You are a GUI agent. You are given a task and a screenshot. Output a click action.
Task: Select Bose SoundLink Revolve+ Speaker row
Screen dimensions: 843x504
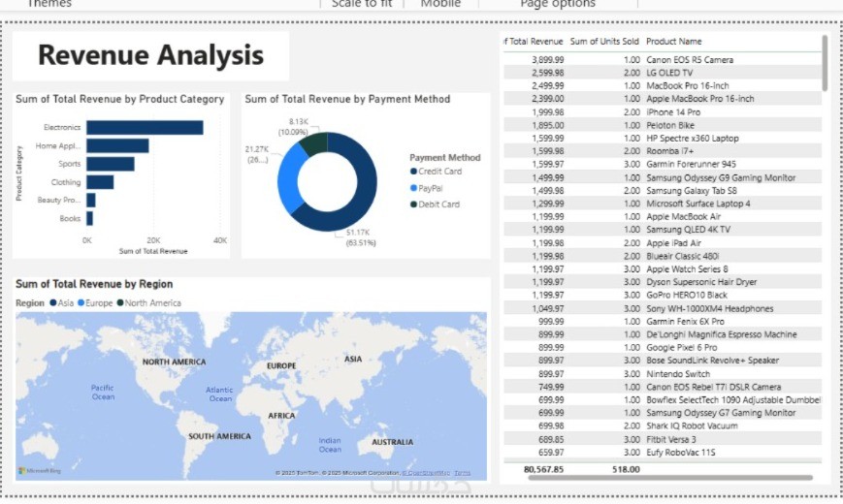pyautogui.click(x=663, y=361)
